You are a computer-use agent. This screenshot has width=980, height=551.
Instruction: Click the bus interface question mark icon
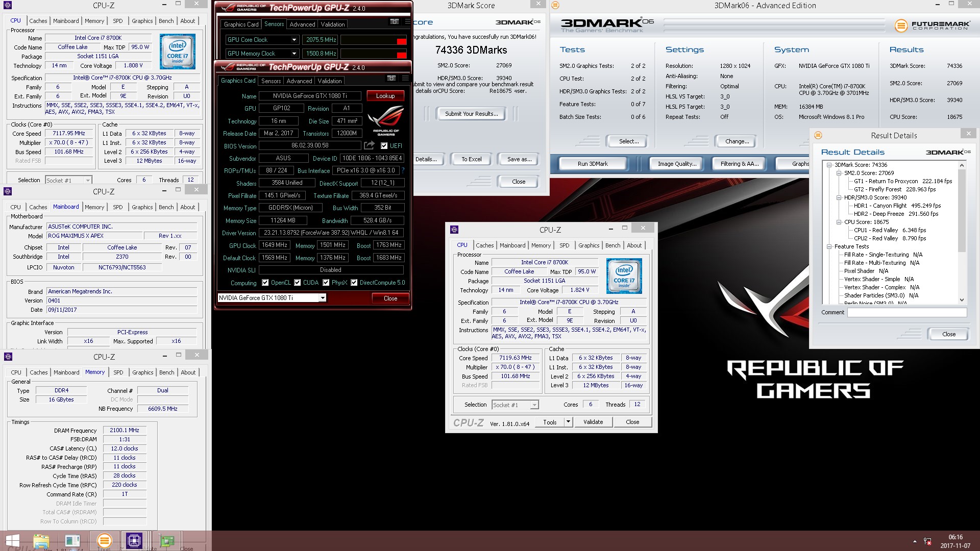coord(403,170)
